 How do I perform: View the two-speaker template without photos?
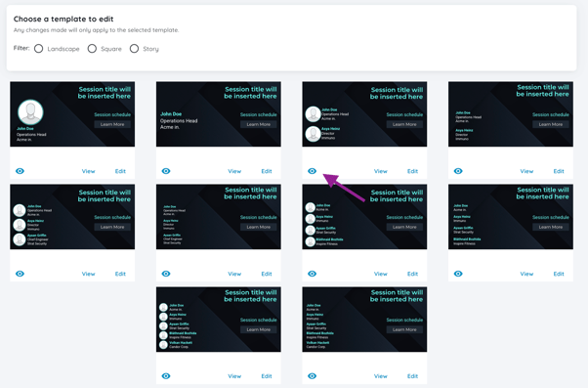[526, 171]
